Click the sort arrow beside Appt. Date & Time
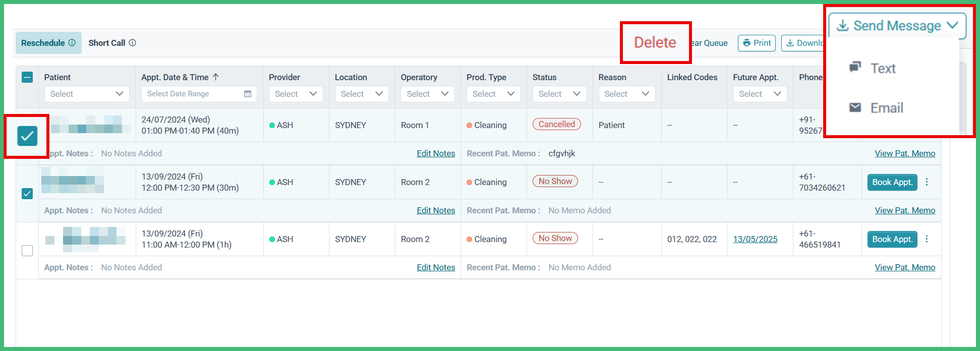980x351 pixels. point(216,77)
